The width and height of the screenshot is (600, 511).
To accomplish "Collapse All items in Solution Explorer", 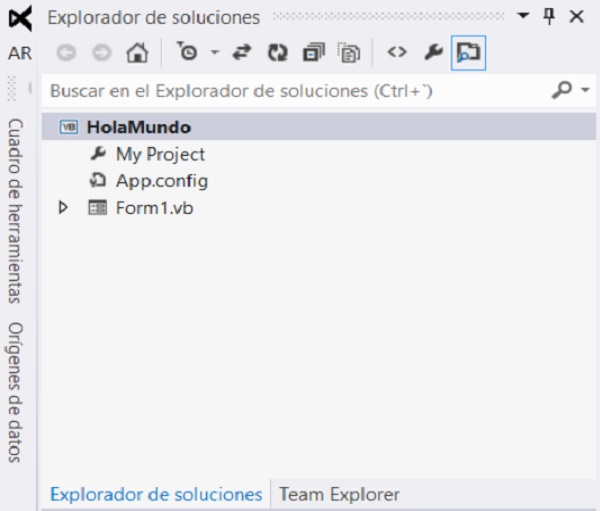I will click(314, 52).
